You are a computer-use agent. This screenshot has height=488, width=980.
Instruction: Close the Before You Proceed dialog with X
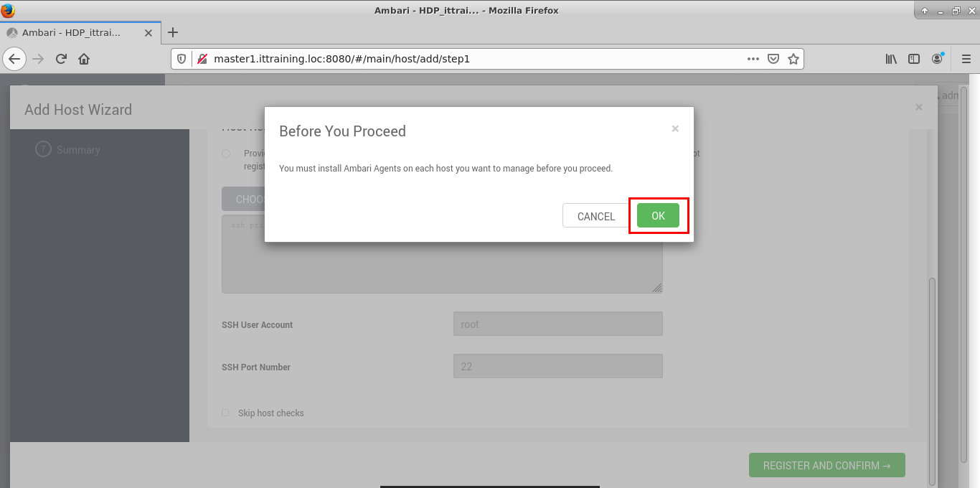[674, 129]
